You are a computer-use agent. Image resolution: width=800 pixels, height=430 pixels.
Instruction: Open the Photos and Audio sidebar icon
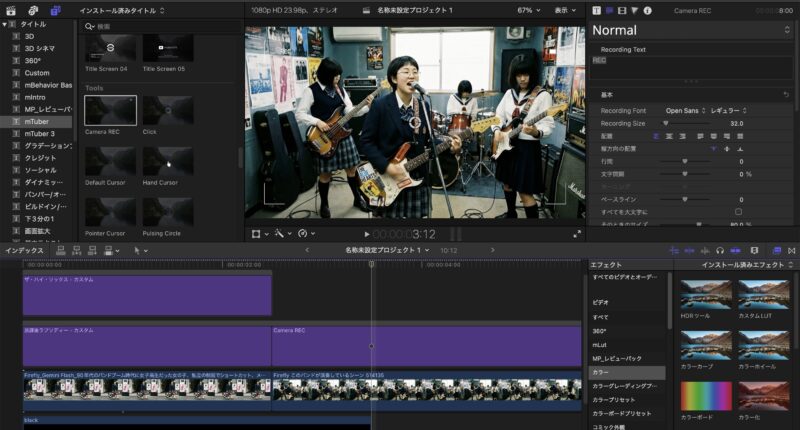[33, 10]
